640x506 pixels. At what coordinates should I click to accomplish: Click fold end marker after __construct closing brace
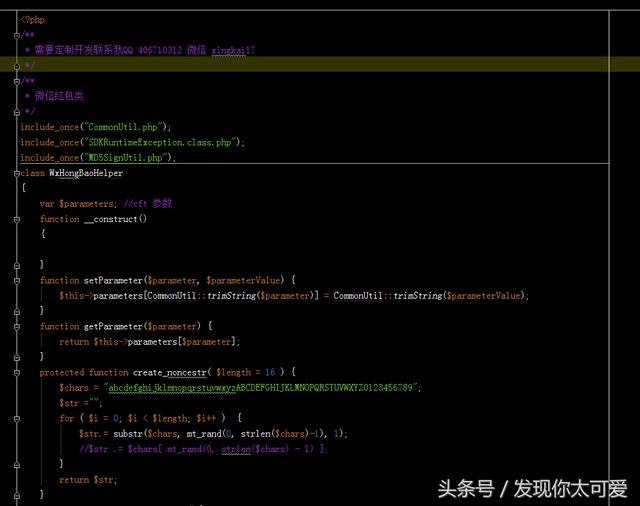(x=17, y=266)
